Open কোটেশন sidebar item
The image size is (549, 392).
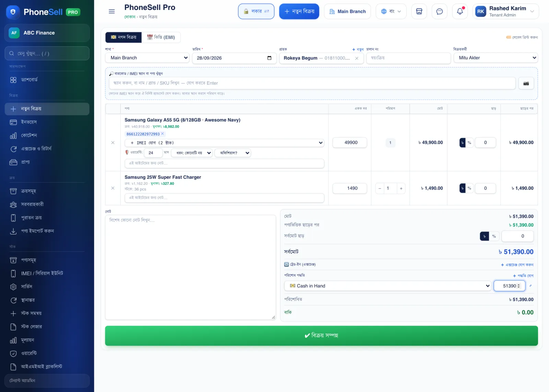(47, 135)
